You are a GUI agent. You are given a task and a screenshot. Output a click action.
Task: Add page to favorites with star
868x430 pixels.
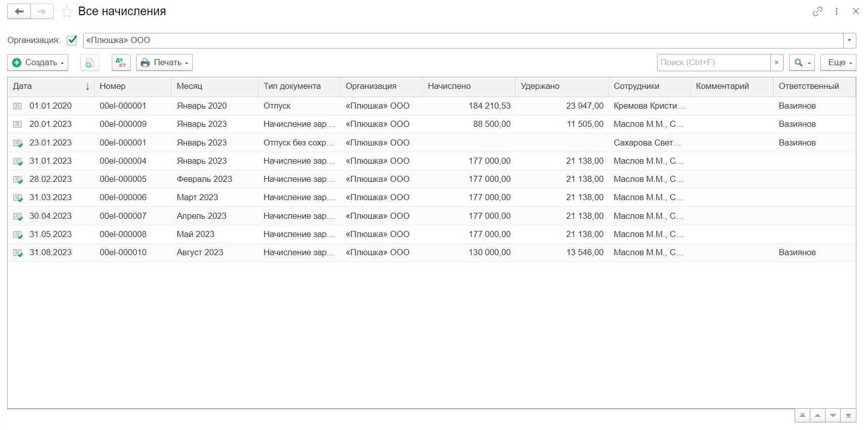[67, 12]
